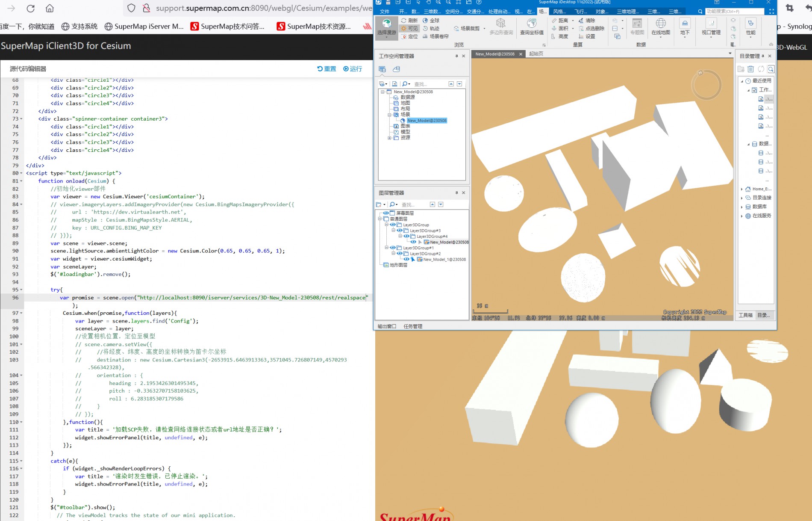Open the SuperMap iServer bookmark
812x521 pixels.
144,27
